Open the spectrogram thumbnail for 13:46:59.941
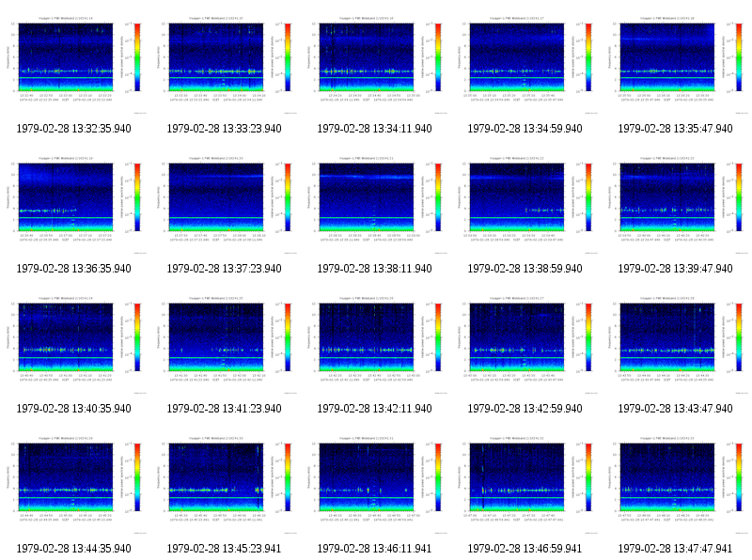This screenshot has height=560, width=752. pyautogui.click(x=525, y=485)
